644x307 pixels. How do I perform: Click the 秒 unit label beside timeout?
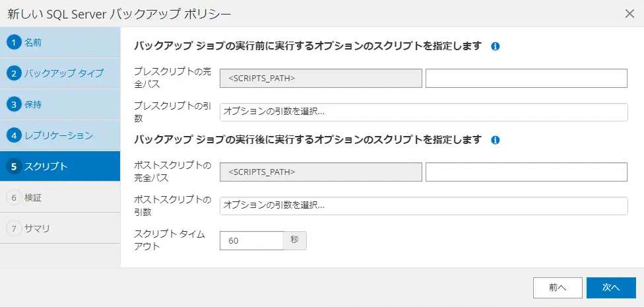(x=294, y=241)
